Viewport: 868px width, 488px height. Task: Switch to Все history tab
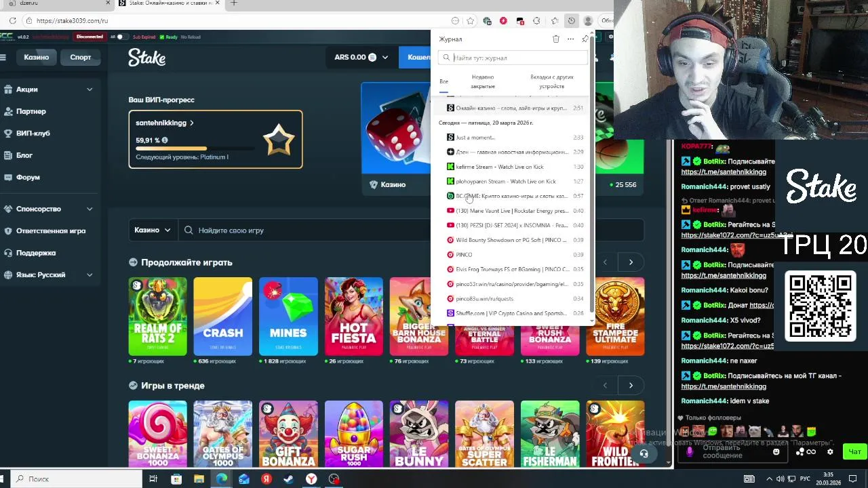pyautogui.click(x=443, y=81)
